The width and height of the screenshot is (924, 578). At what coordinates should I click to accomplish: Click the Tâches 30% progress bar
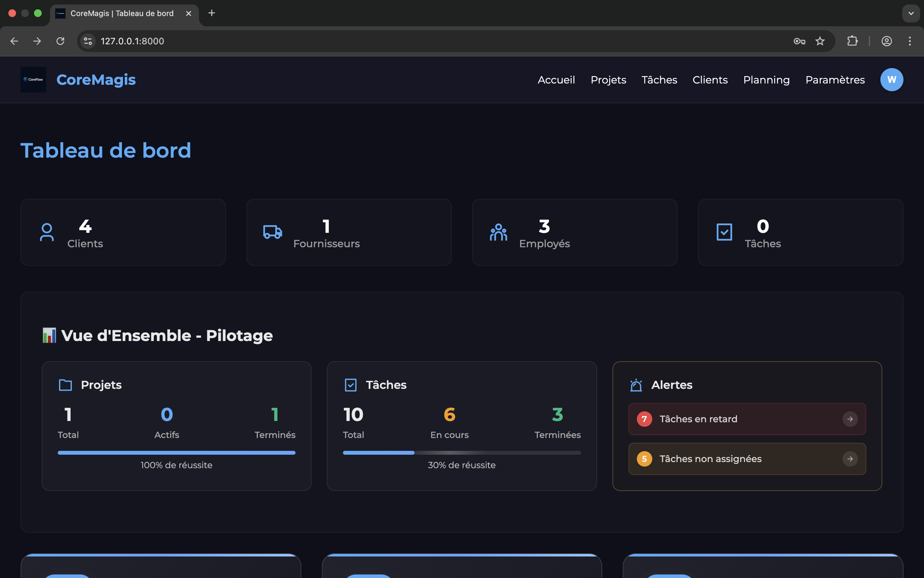[x=462, y=453]
